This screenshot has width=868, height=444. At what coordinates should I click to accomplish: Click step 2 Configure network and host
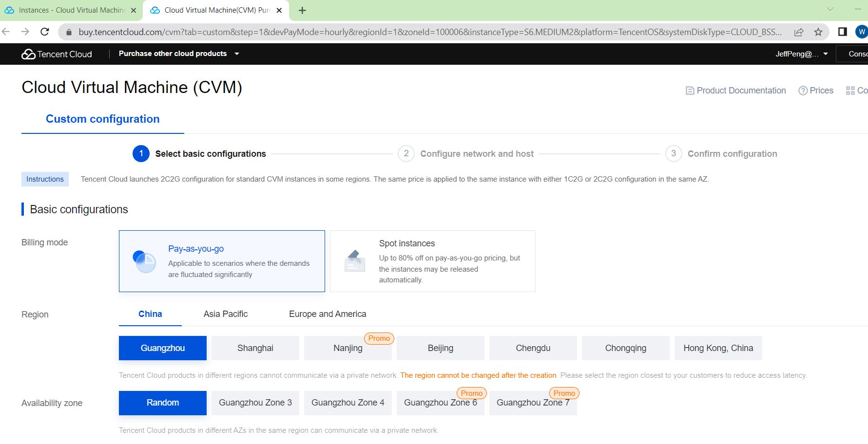[476, 154]
